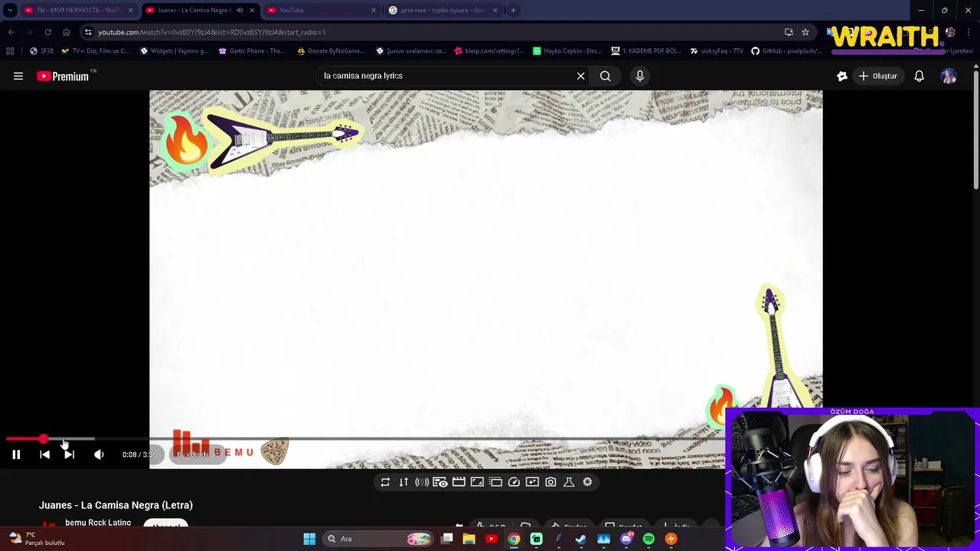Image resolution: width=980 pixels, height=551 pixels.
Task: Open a new browser tab
Action: point(513,10)
